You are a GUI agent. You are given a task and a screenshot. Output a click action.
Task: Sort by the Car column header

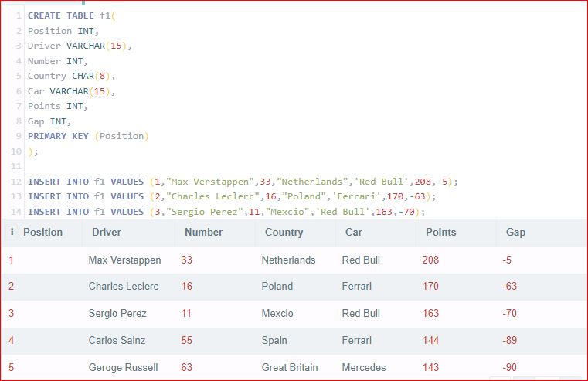[354, 232]
